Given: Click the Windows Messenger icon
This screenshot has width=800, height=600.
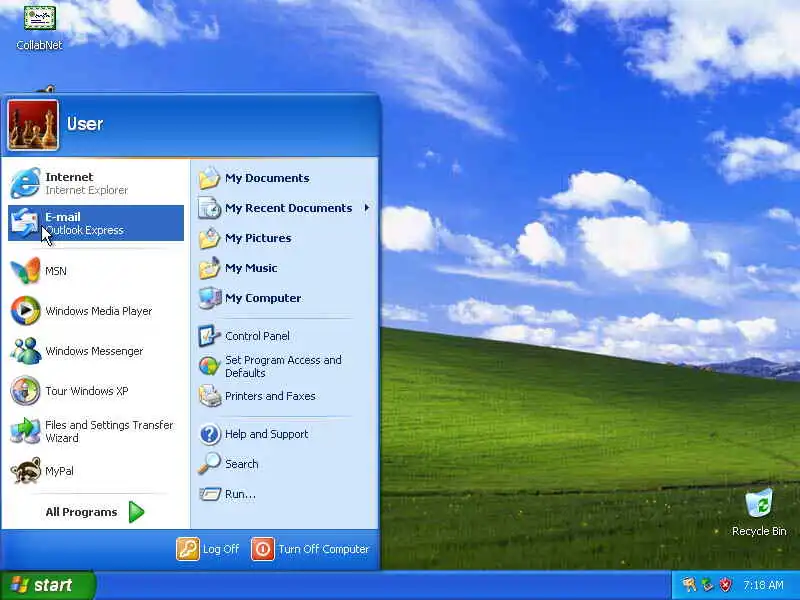Looking at the screenshot, I should click(x=25, y=351).
